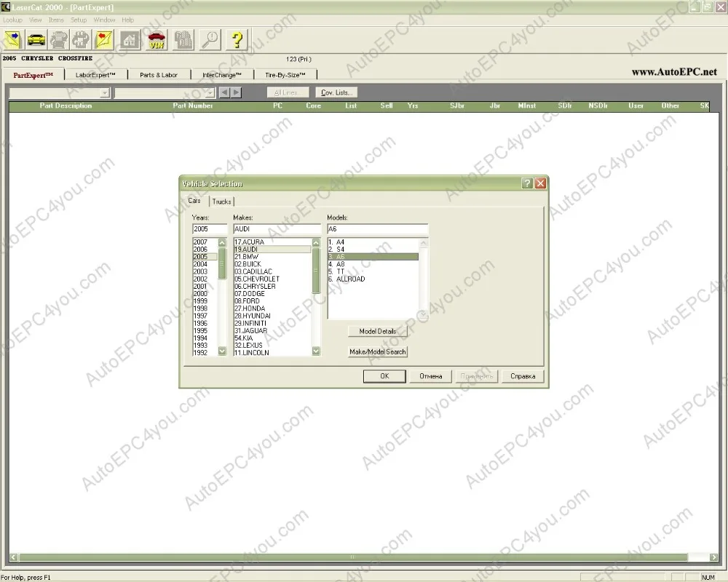Click the Models input field
The height and width of the screenshot is (582, 728).
pos(377,229)
